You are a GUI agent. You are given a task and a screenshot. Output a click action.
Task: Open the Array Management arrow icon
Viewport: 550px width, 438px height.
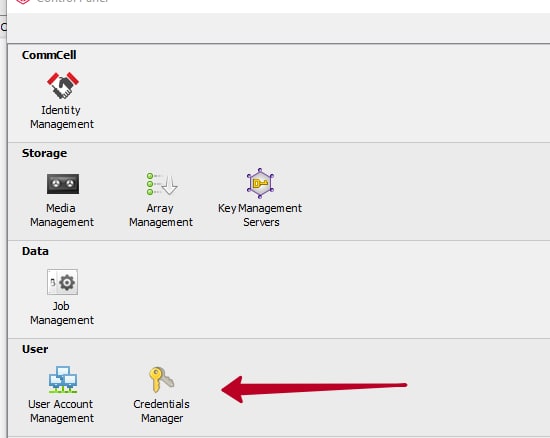point(162,183)
